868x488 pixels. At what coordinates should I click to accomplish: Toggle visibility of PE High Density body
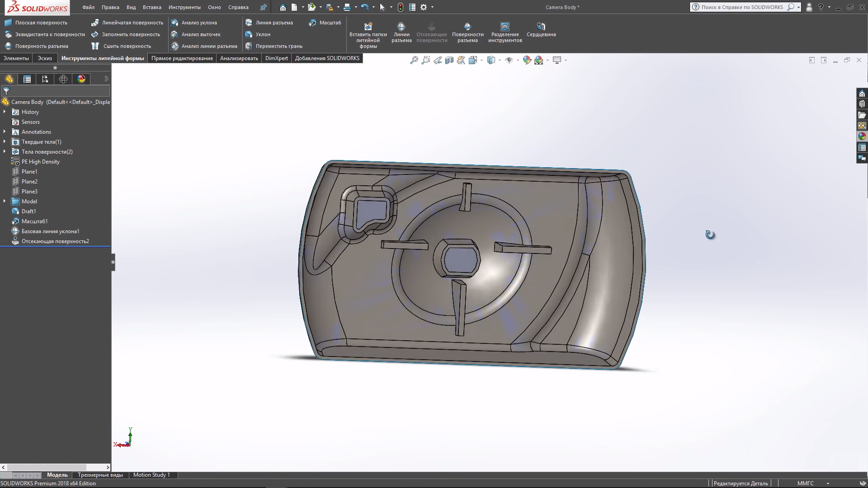click(x=41, y=161)
